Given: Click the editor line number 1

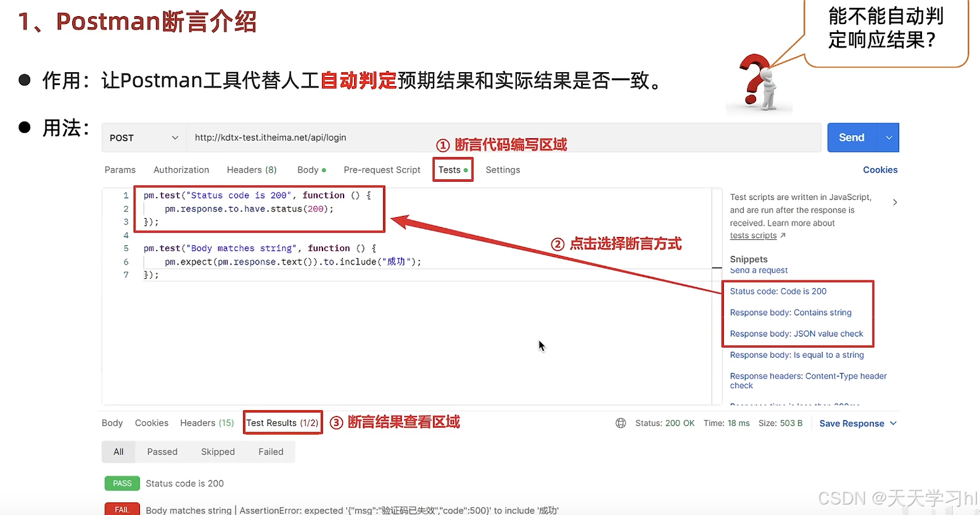Looking at the screenshot, I should pyautogui.click(x=126, y=196).
